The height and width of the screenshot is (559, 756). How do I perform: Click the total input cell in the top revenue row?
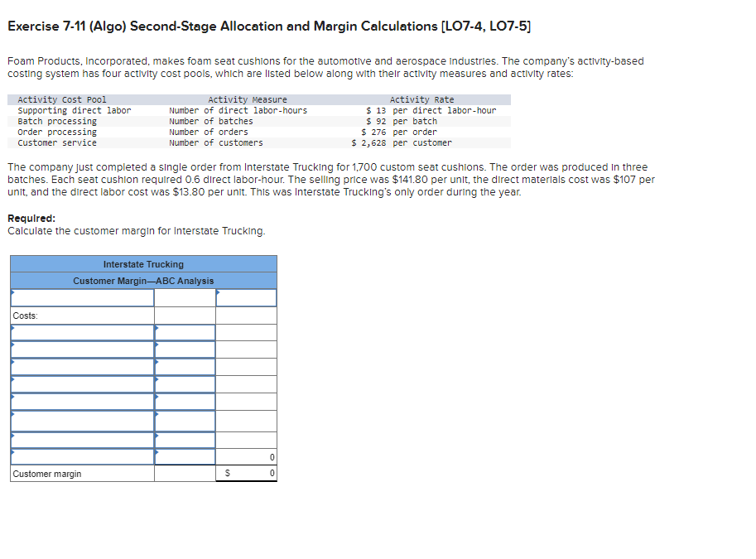[x=246, y=296]
